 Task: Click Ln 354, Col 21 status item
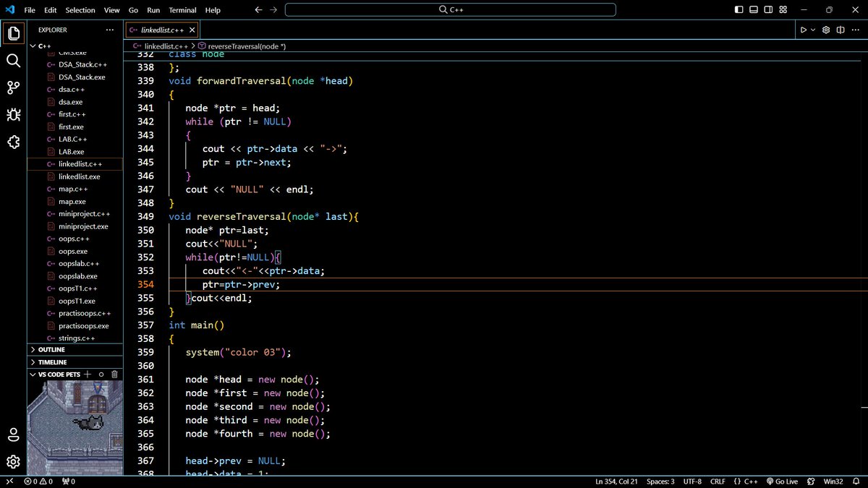click(615, 481)
